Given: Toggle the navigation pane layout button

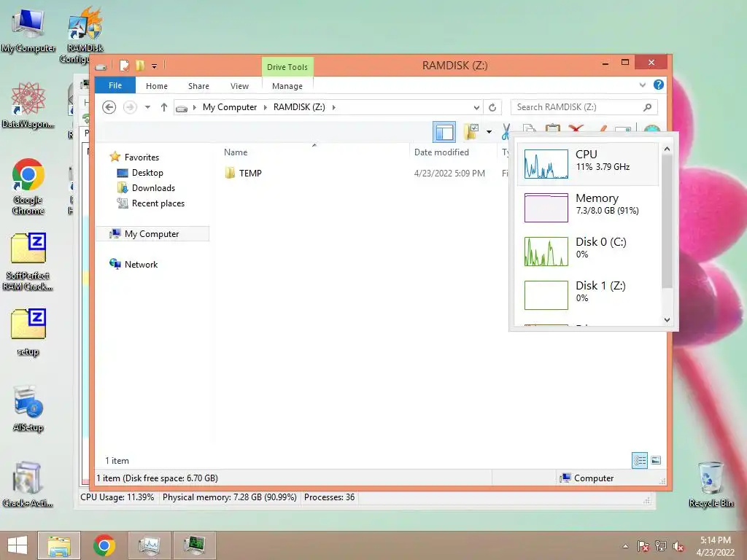Looking at the screenshot, I should 444,132.
